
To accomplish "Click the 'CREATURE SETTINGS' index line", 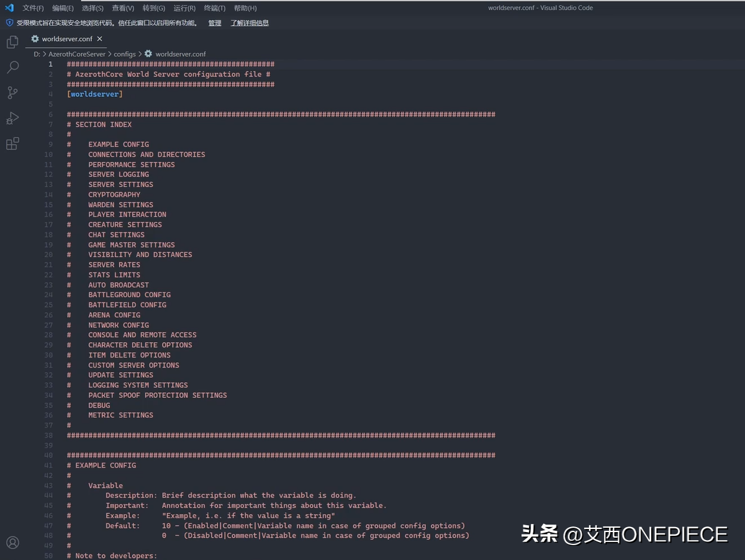I will point(125,225).
